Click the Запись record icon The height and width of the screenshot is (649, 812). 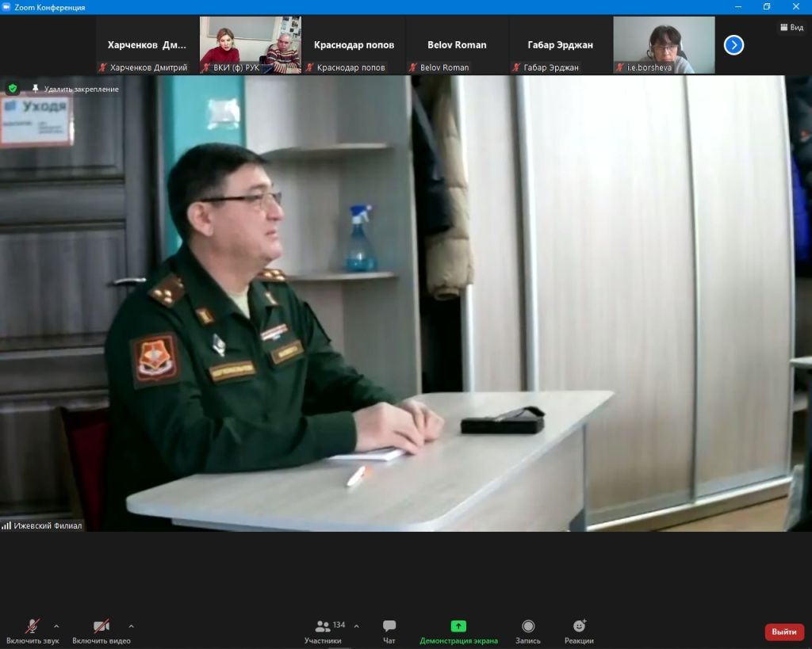(527, 632)
